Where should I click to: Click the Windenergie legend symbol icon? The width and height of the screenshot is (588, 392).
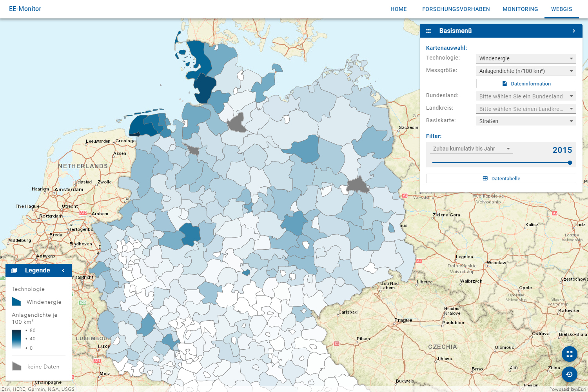(x=16, y=301)
